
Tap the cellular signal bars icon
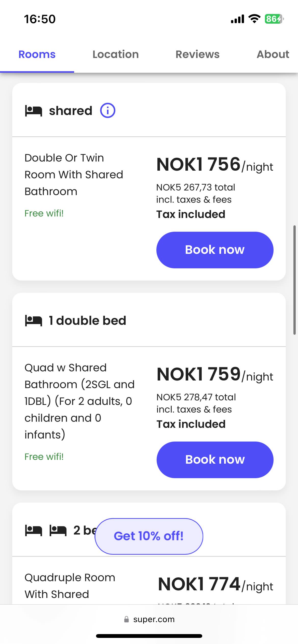pyautogui.click(x=237, y=19)
